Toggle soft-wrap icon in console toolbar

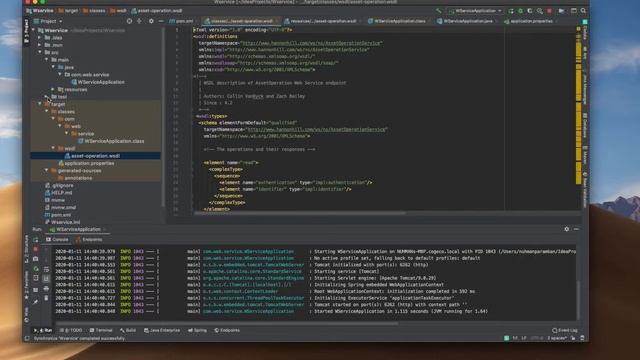[x=46, y=269]
